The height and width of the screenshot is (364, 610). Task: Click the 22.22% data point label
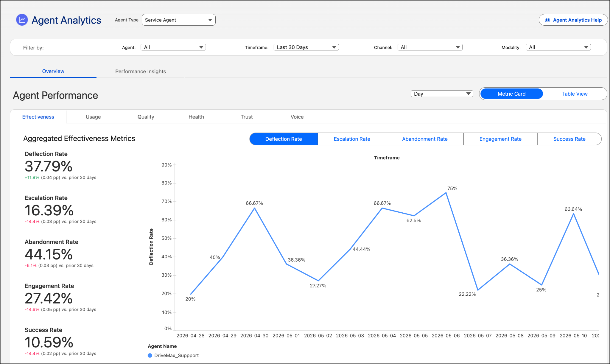pyautogui.click(x=467, y=294)
